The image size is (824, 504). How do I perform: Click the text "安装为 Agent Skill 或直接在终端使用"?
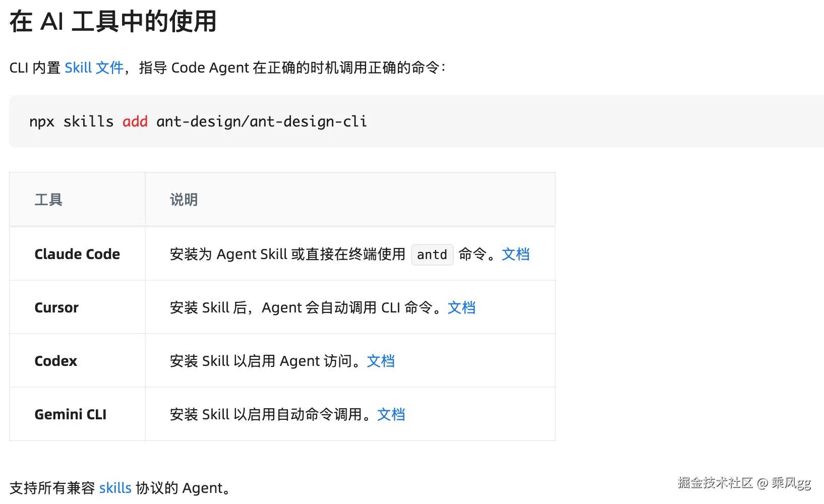[287, 254]
